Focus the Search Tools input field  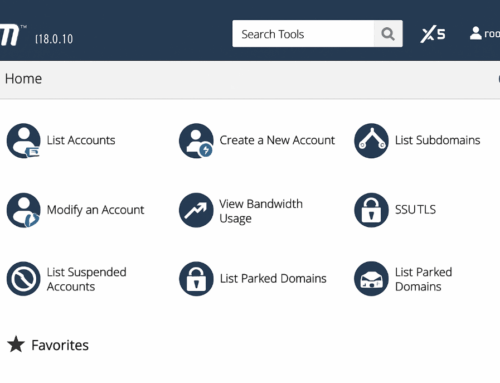303,34
